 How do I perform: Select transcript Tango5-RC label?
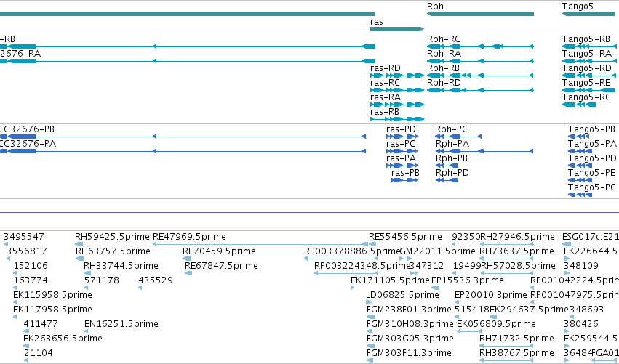tap(586, 97)
